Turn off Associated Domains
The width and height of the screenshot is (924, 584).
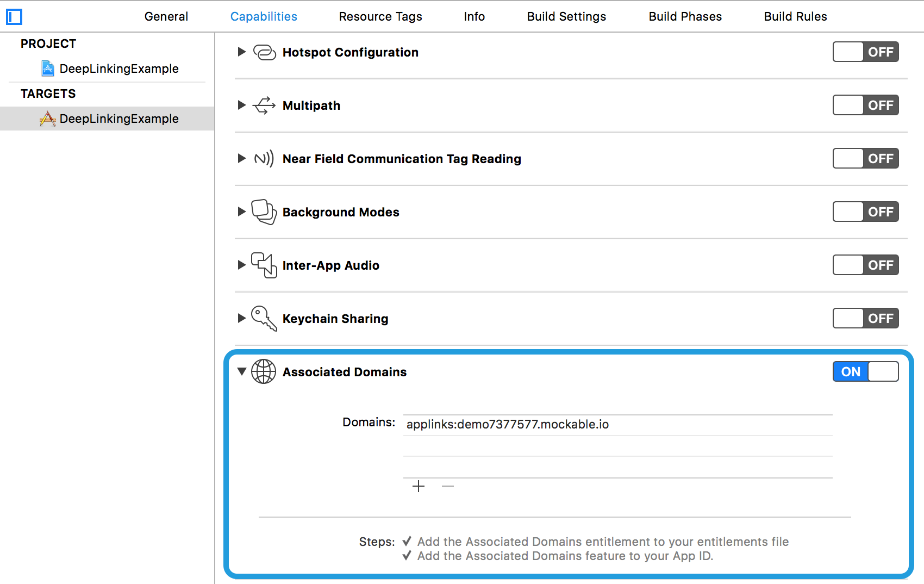865,371
